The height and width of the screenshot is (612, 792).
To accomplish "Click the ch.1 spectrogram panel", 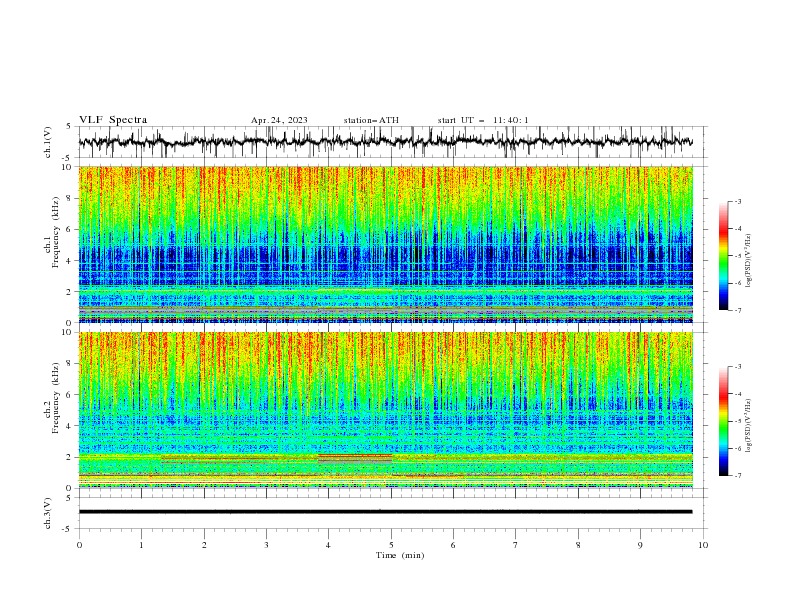I will coord(385,244).
